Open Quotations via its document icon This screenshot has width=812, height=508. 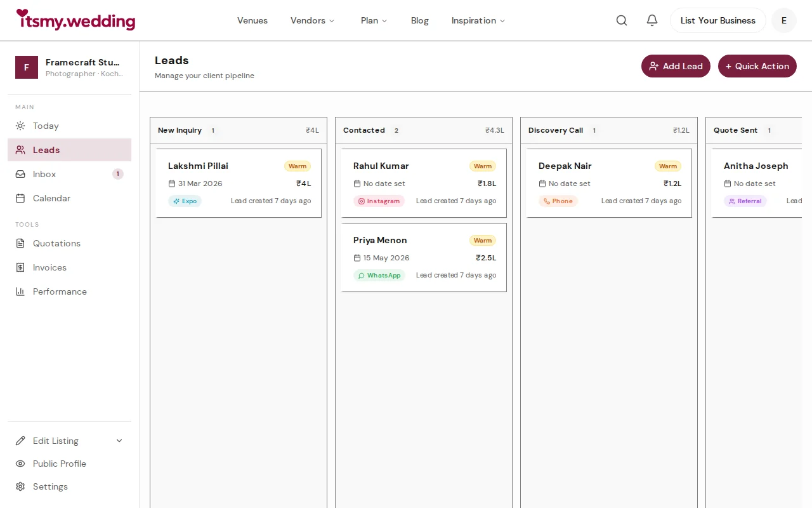coord(20,243)
